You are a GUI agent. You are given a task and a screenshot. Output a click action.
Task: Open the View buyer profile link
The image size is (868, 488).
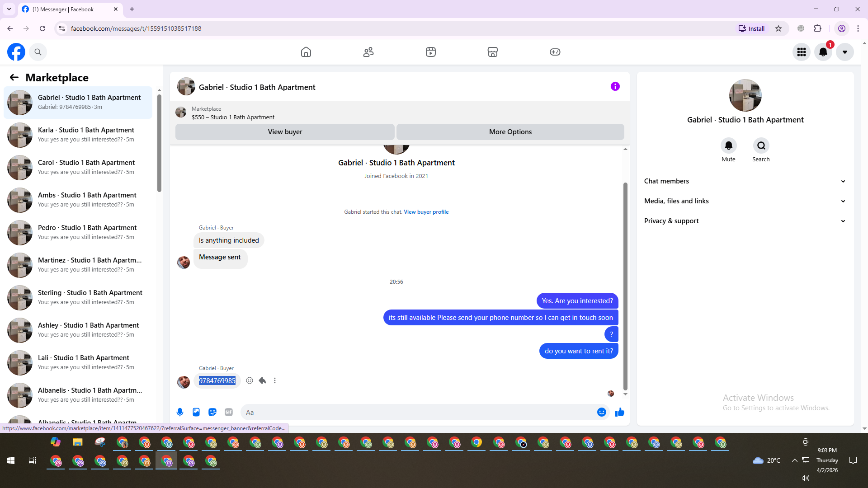tap(426, 212)
